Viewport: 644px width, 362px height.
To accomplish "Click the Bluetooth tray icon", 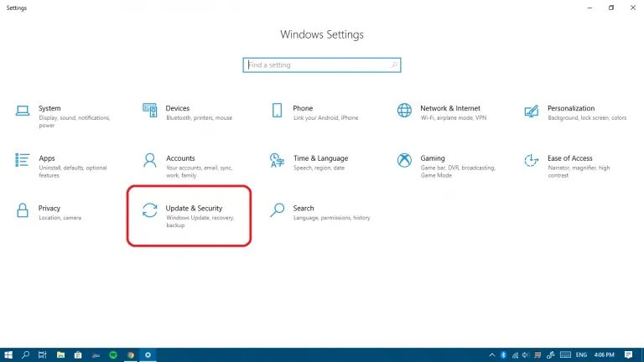I will 503,355.
